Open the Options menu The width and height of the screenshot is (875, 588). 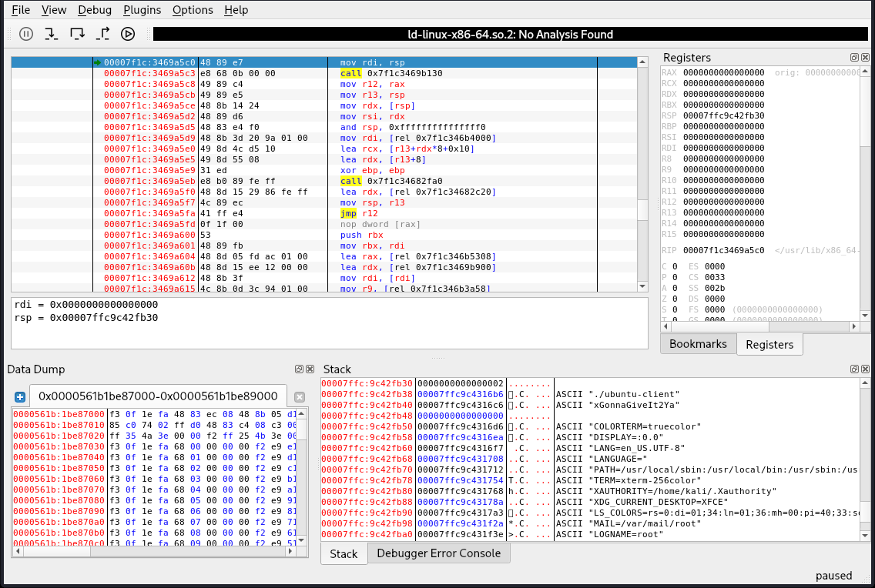pyautogui.click(x=193, y=10)
